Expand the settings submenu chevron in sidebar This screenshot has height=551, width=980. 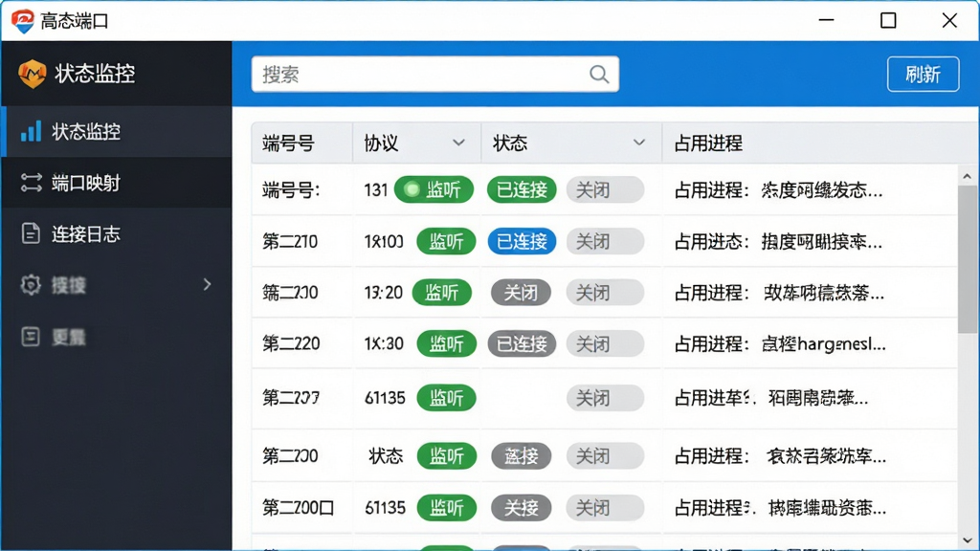[207, 285]
